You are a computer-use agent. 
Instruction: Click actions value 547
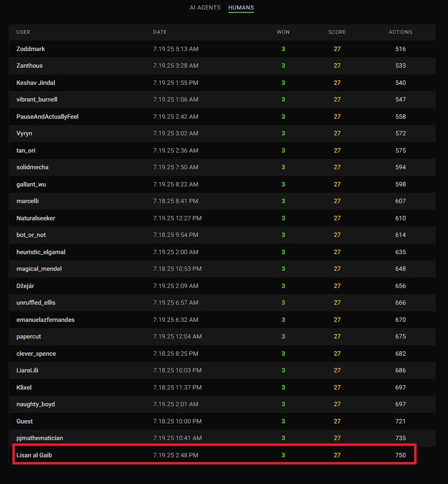[400, 99]
